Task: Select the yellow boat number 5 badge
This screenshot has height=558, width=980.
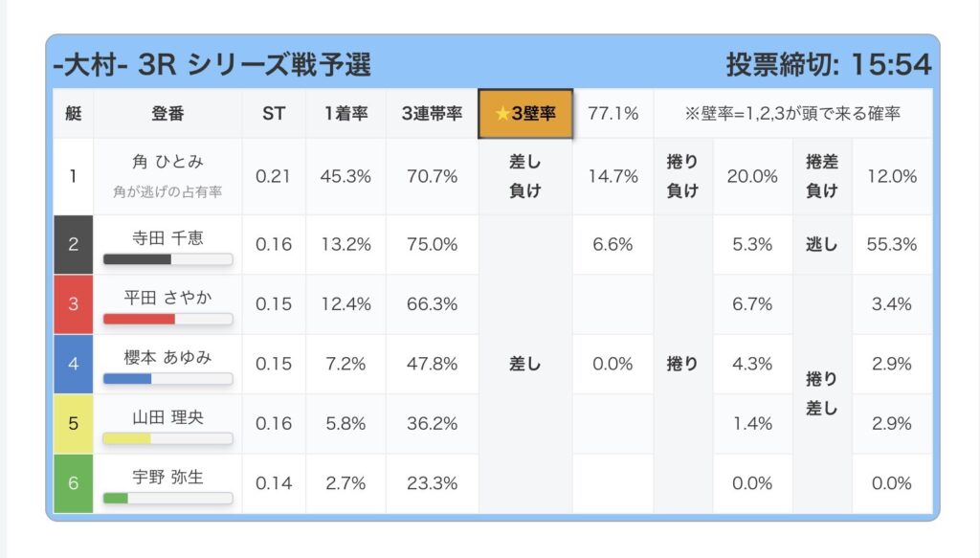Action: tap(74, 423)
